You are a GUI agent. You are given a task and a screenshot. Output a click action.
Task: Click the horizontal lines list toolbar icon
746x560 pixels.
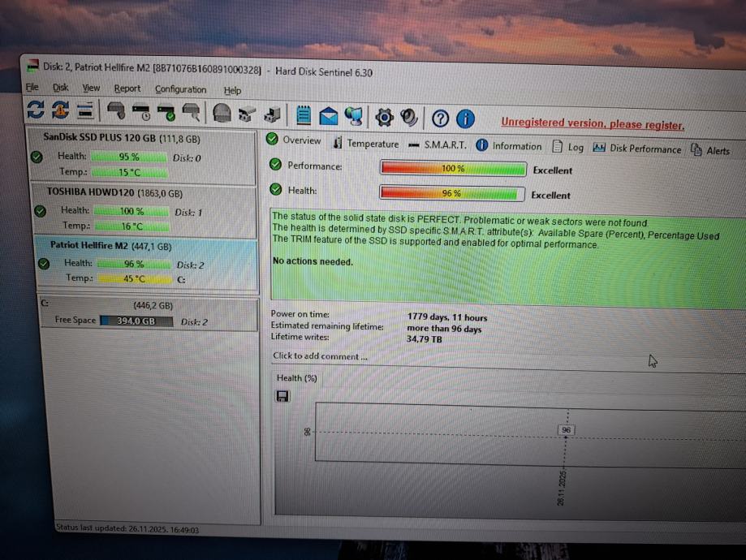[x=85, y=110]
